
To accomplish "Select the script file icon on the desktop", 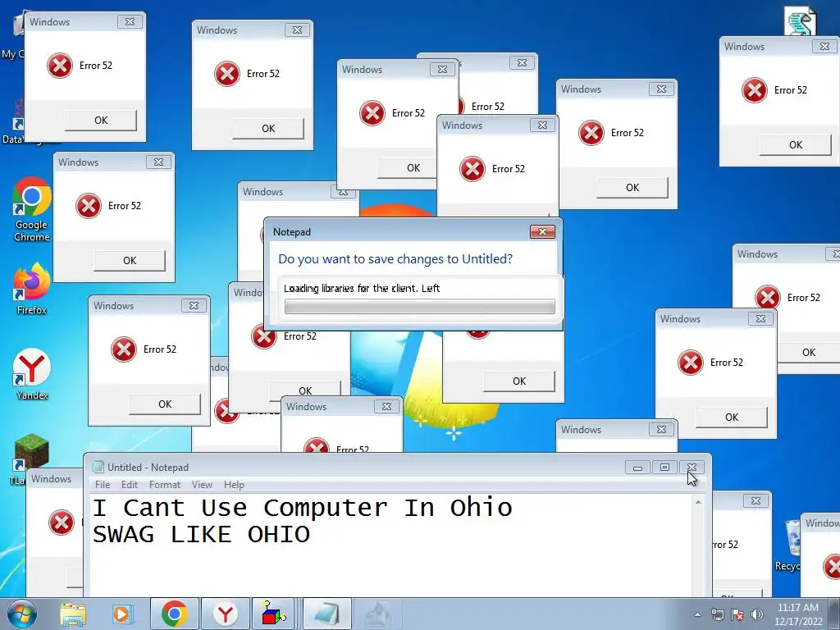I will pyautogui.click(x=801, y=21).
